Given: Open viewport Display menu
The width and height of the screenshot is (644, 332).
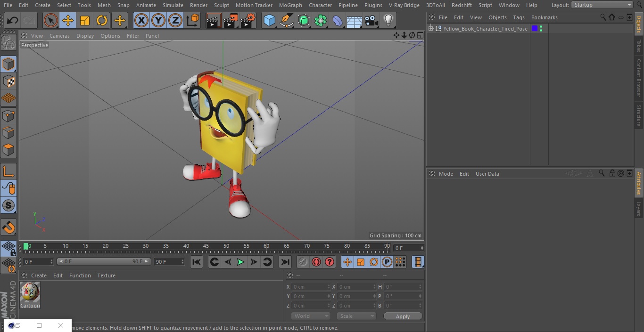Looking at the screenshot, I should click(85, 36).
